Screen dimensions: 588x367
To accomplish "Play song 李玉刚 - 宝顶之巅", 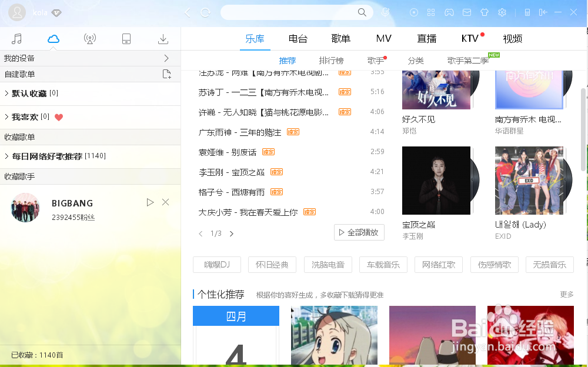I will pyautogui.click(x=232, y=172).
